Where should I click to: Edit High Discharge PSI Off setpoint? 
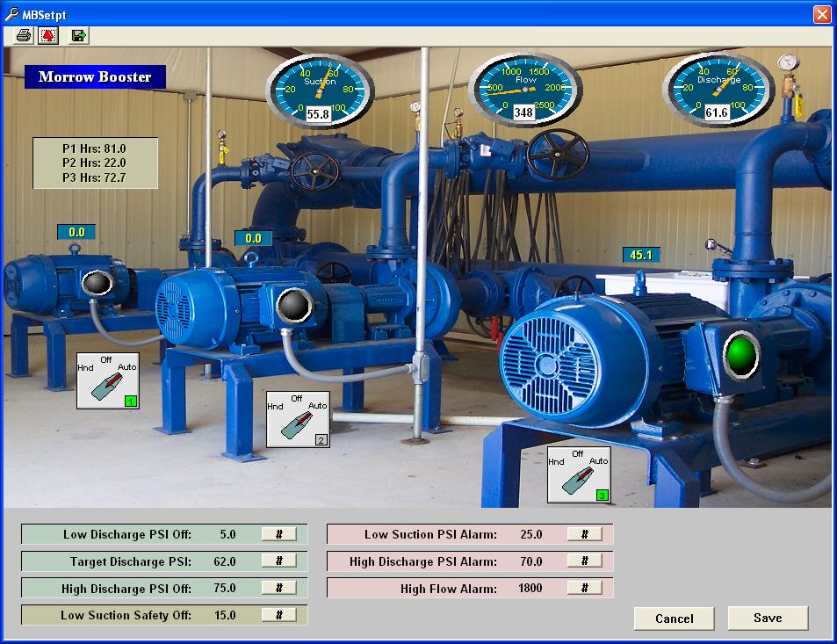(278, 588)
